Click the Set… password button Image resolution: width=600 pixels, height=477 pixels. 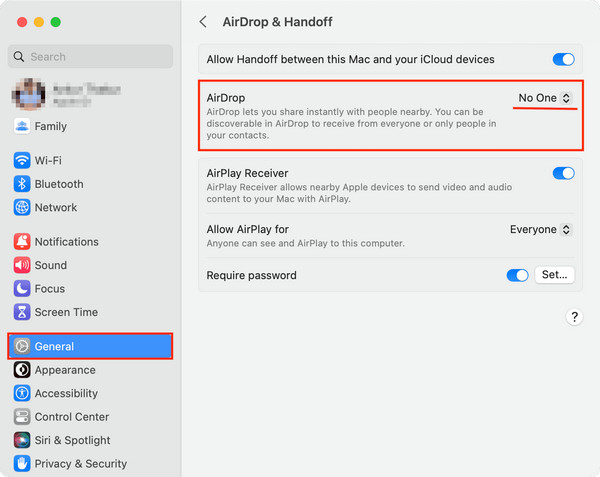pyautogui.click(x=554, y=275)
